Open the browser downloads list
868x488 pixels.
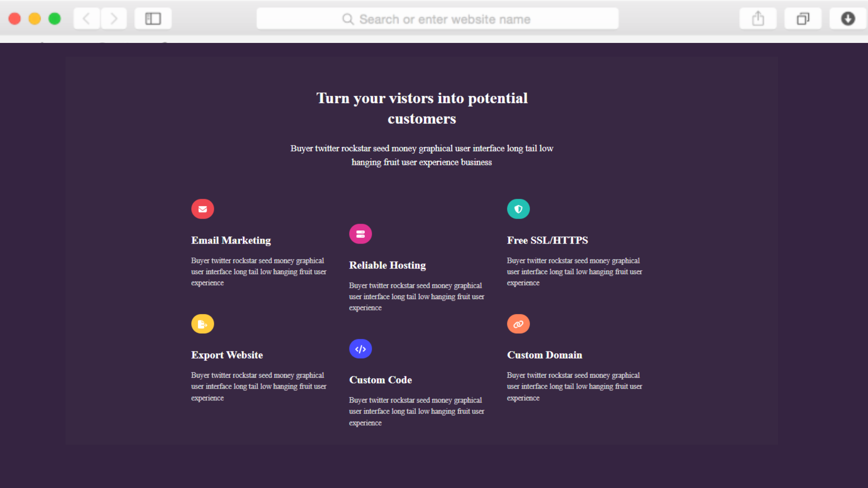coord(848,19)
